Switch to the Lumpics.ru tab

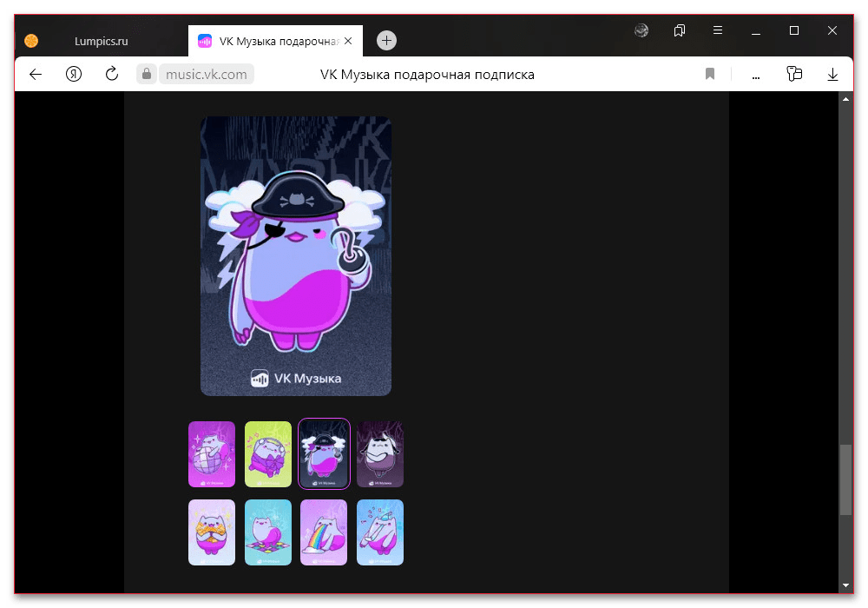tap(101, 41)
